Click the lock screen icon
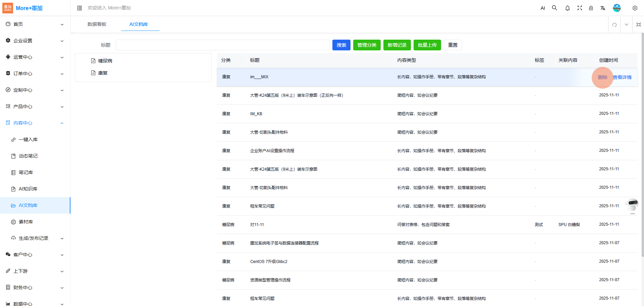The width and height of the screenshot is (644, 306). [x=591, y=8]
